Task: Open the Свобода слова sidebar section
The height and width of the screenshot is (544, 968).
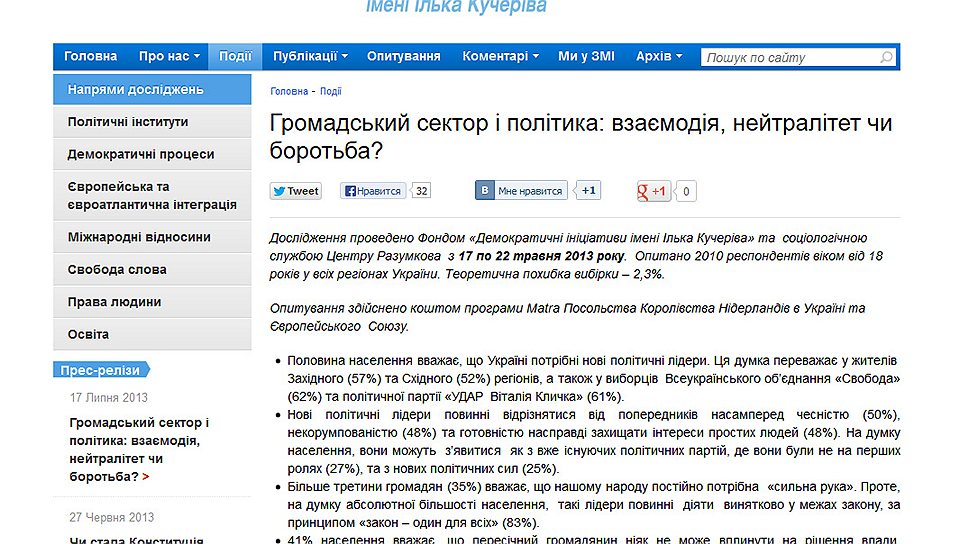Action: click(117, 270)
